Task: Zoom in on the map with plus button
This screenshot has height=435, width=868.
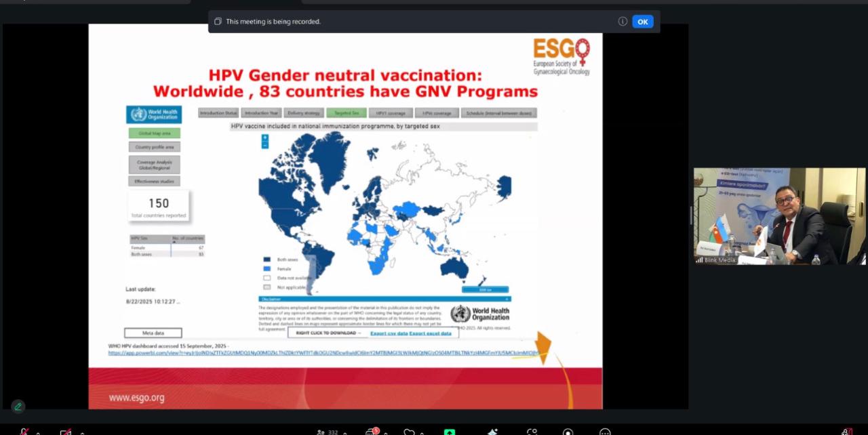Action: coord(265,138)
